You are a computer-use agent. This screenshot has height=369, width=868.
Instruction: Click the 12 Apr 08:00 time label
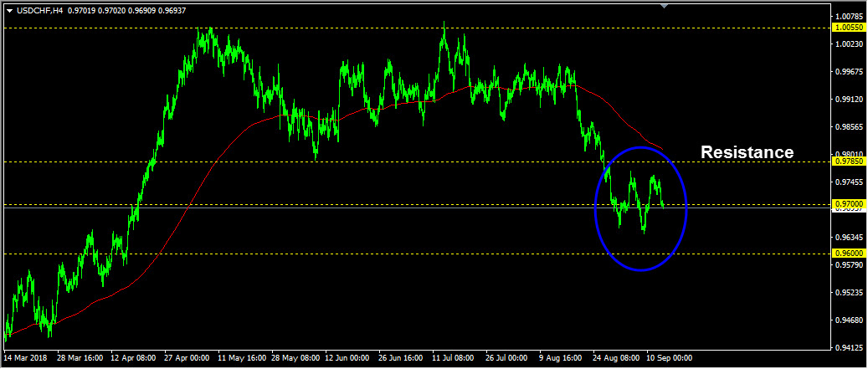(135, 358)
